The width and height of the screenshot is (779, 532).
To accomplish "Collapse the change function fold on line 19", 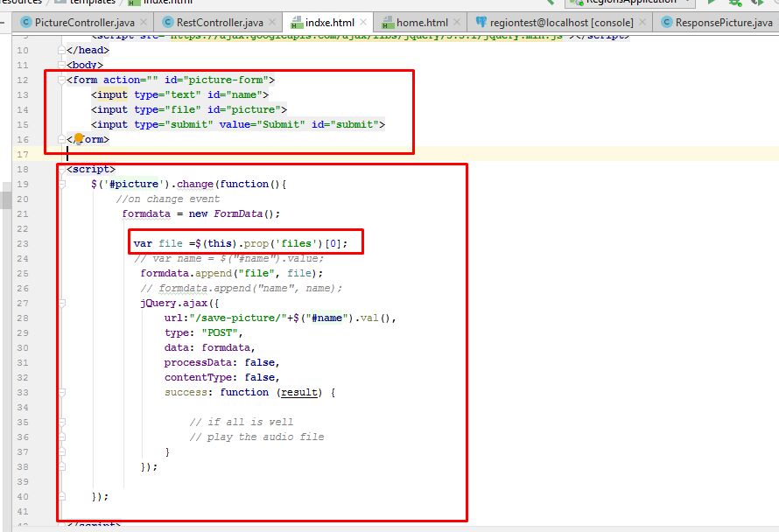I will (x=61, y=185).
